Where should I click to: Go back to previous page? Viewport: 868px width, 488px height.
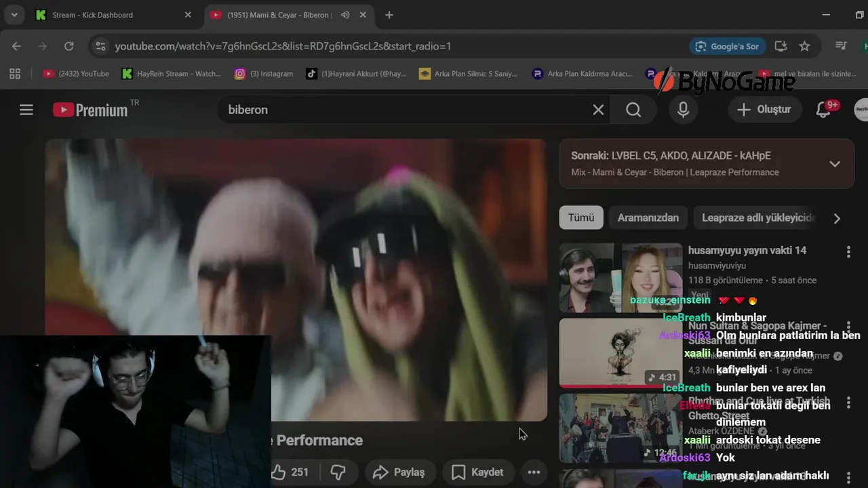point(16,46)
